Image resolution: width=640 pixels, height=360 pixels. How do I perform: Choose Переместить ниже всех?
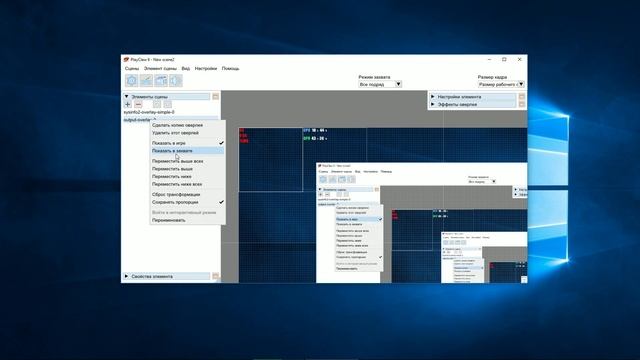click(187, 184)
